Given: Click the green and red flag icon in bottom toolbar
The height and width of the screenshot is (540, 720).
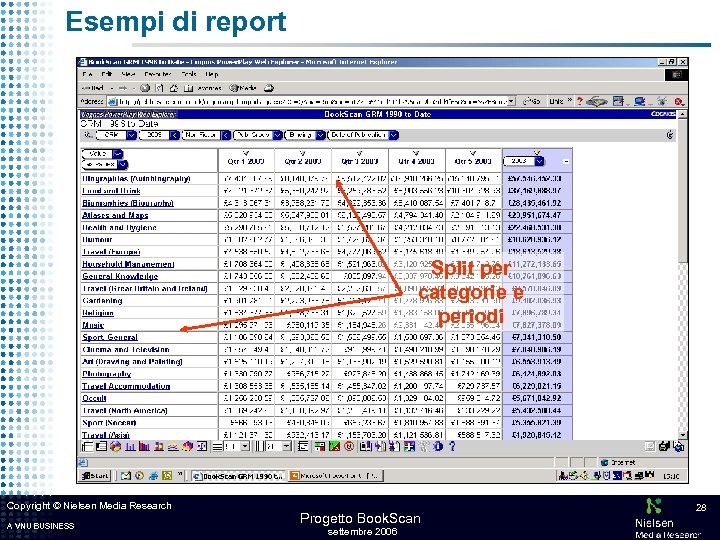Looking at the screenshot, I should (x=335, y=446).
